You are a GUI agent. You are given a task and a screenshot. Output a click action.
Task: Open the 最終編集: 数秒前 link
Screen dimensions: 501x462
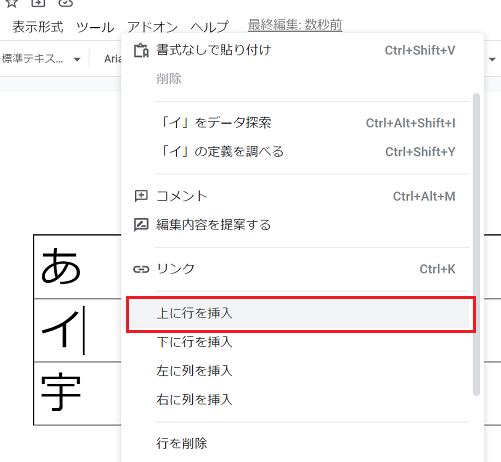[x=295, y=25]
